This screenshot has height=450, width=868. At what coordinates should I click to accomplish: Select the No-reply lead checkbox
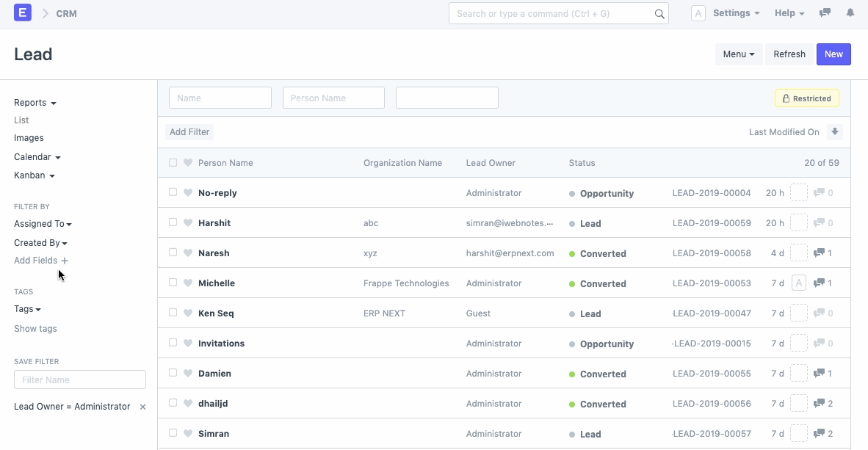[x=173, y=192]
